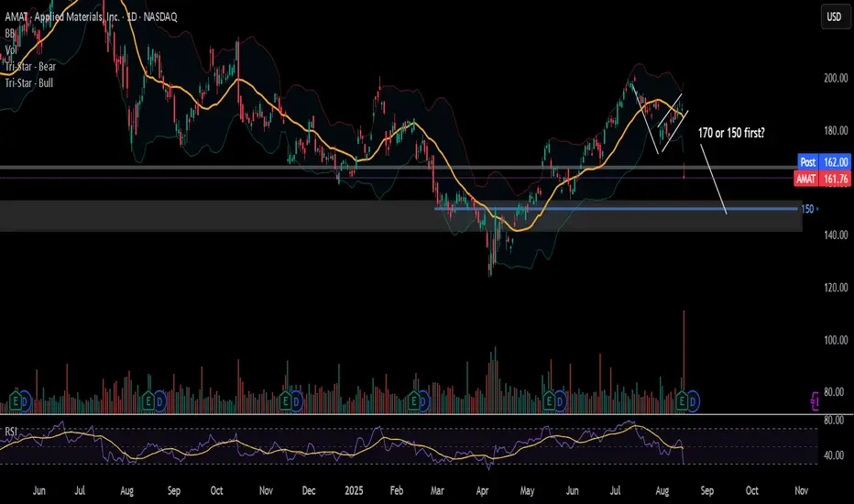
Task: Click the 140.00 price axis label
Action: (836, 236)
